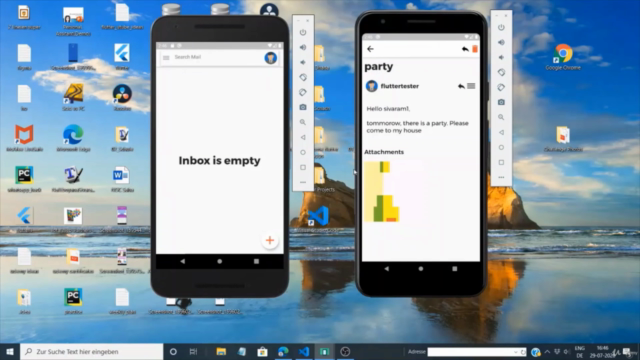Image resolution: width=640 pixels, height=360 pixels.
Task: Click home circle on left emulator toolbar
Action: (x=303, y=152)
